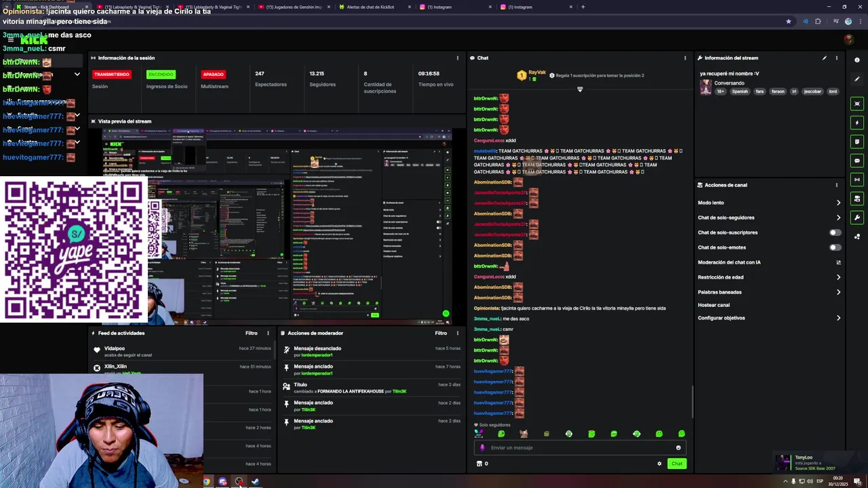Click the jescobar stream tag
The image size is (868, 488).
click(812, 91)
